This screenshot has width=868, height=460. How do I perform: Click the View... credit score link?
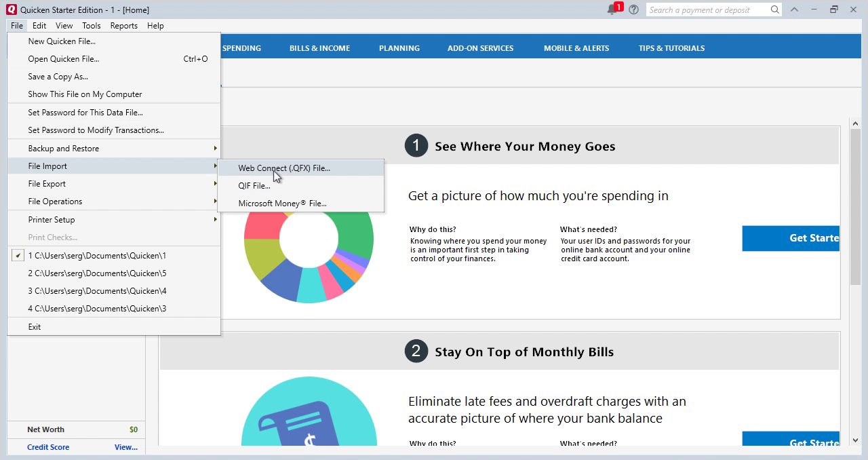click(x=126, y=447)
